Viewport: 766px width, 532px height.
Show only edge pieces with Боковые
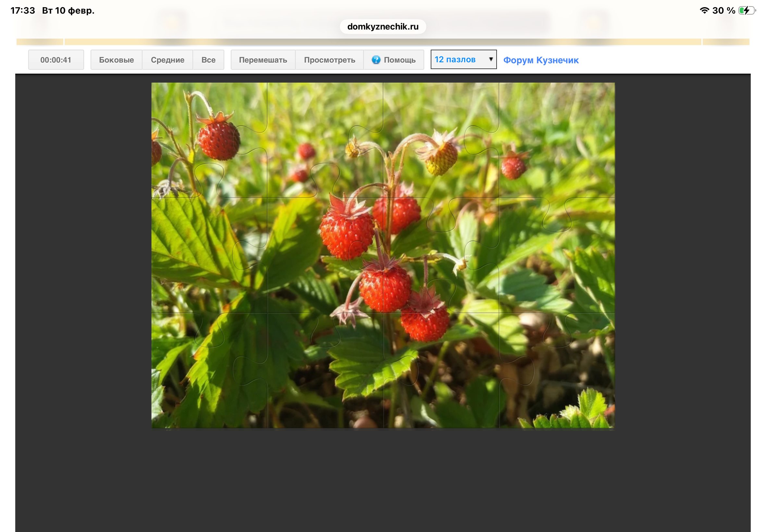[x=116, y=60]
